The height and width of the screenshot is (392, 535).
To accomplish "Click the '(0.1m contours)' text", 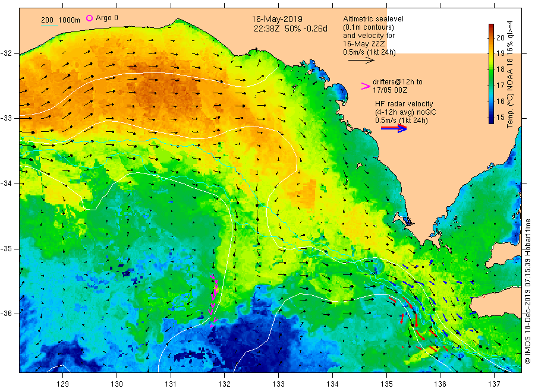I will click(x=369, y=27).
